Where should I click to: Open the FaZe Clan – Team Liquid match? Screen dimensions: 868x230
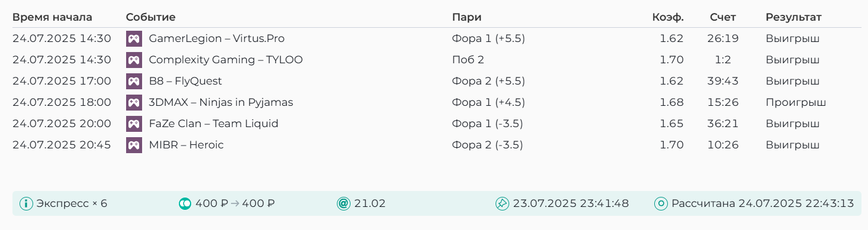click(x=214, y=124)
